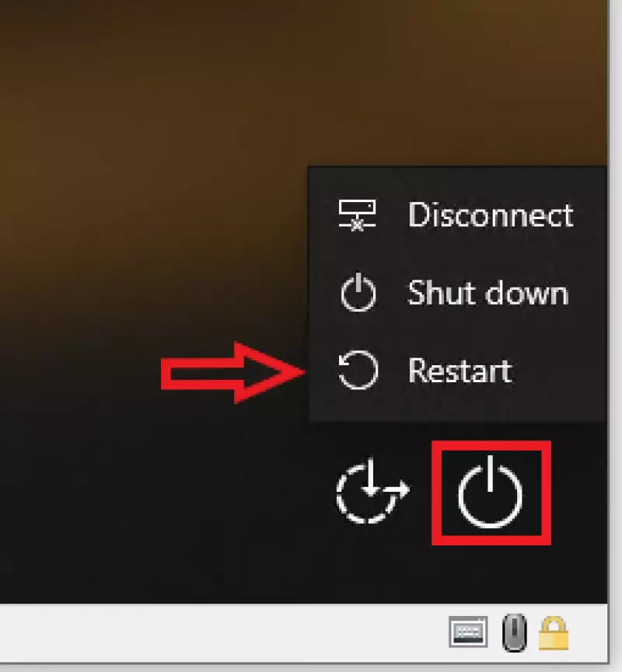This screenshot has width=622, height=672.
Task: Click the circular arrow icon beside Restart
Action: point(358,371)
